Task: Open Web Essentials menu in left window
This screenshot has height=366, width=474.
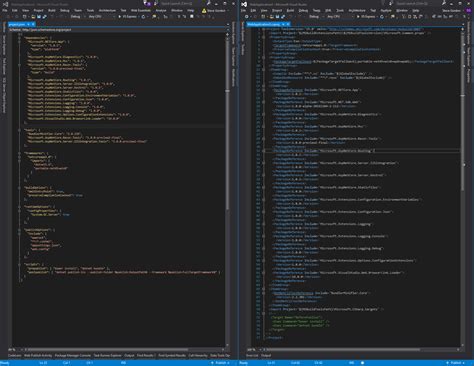Action: [141, 11]
